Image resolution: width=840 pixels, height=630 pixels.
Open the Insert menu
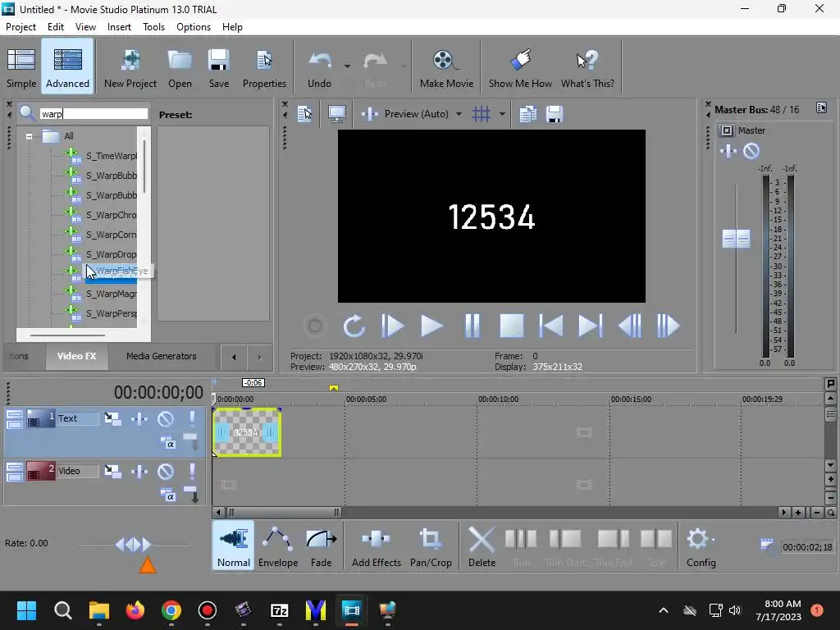119,27
